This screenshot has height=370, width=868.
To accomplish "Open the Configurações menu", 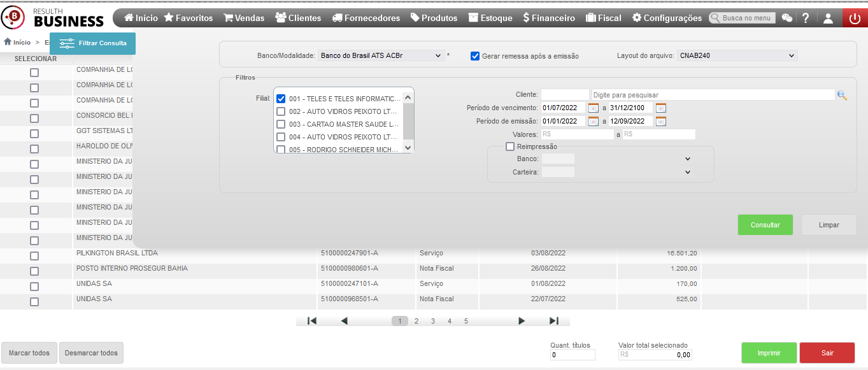I will [667, 18].
